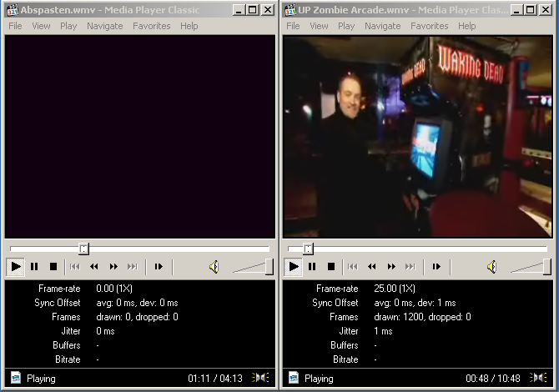Screen dimensions: 559x392
Task: Open File menu in Abspasten.wmv window
Action: [15, 26]
